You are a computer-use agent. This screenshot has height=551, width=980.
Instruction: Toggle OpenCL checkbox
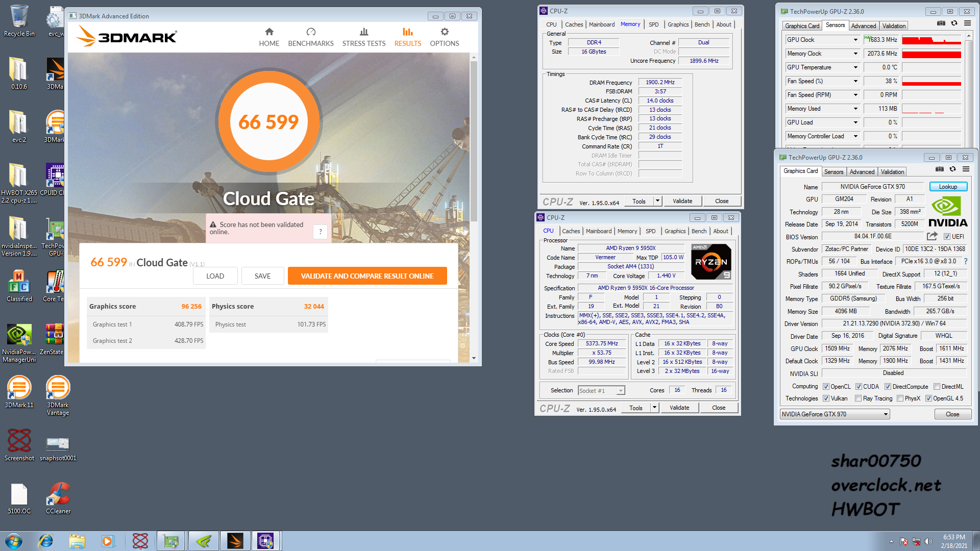pos(826,387)
